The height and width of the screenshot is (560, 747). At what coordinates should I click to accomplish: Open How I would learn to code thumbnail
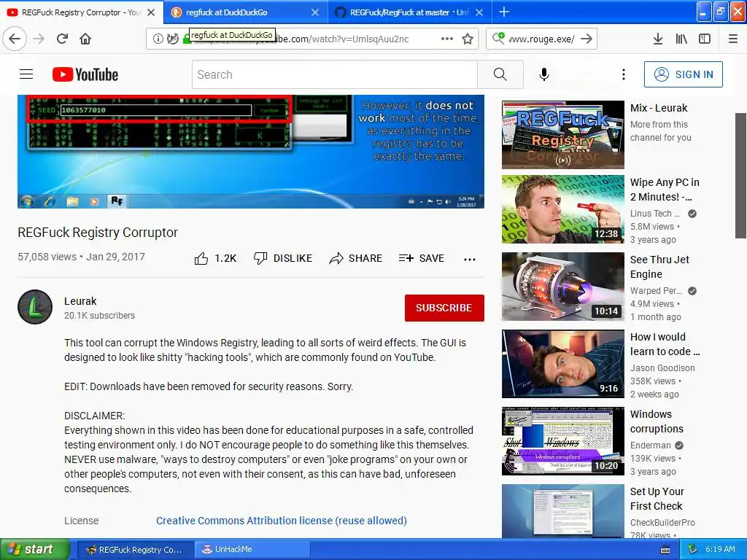[x=562, y=364]
